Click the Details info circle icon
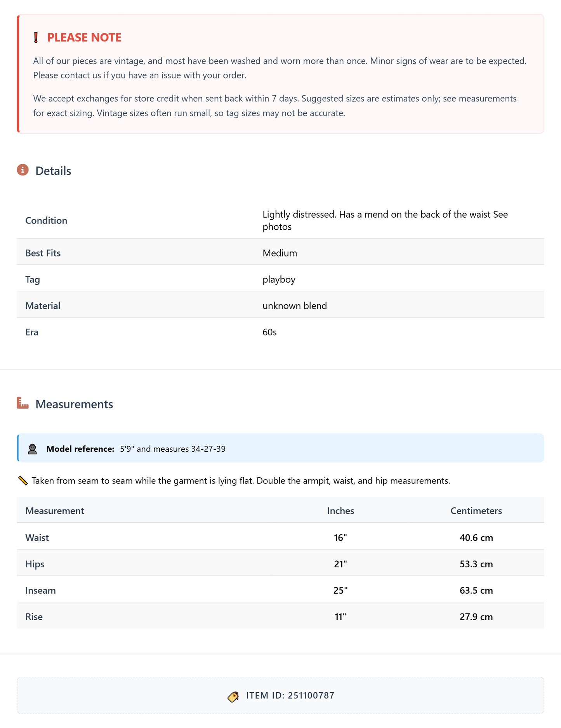 23,170
